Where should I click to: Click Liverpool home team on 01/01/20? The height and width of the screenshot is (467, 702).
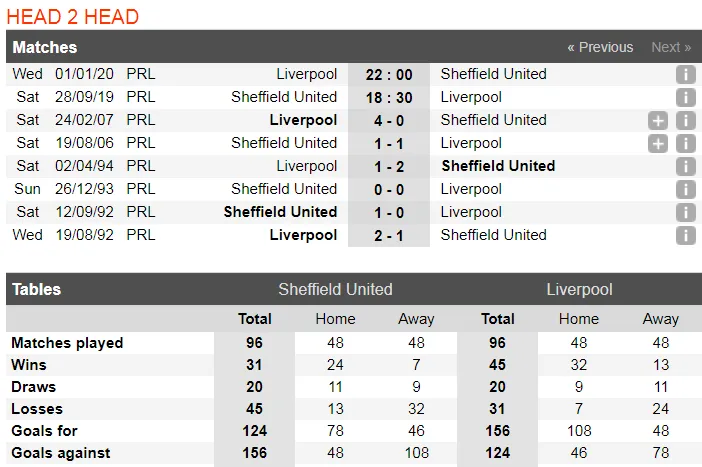point(307,74)
